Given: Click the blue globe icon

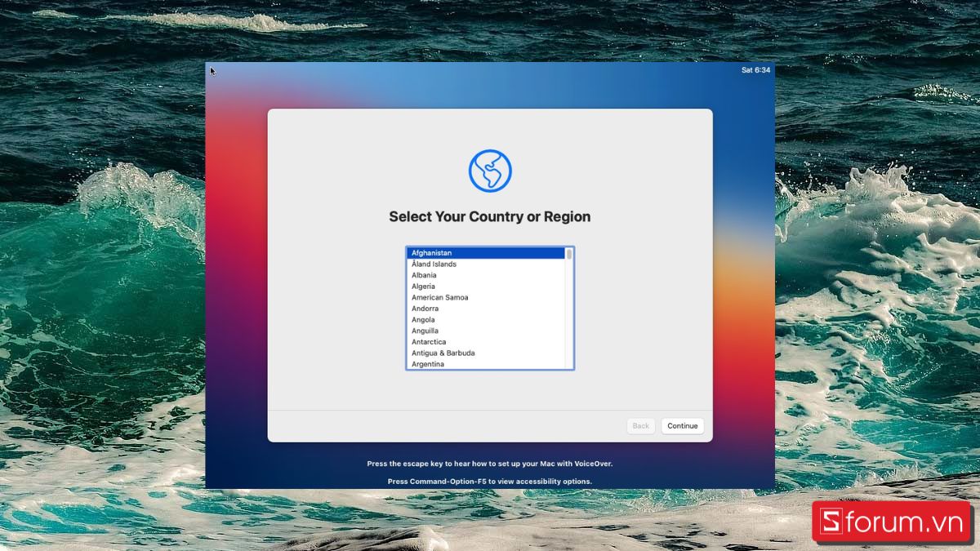Looking at the screenshot, I should [489, 170].
